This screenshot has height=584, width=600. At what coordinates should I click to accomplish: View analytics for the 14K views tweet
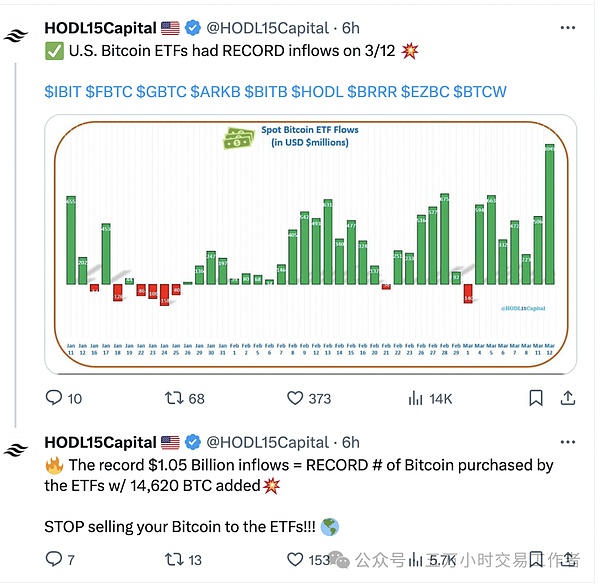point(416,398)
